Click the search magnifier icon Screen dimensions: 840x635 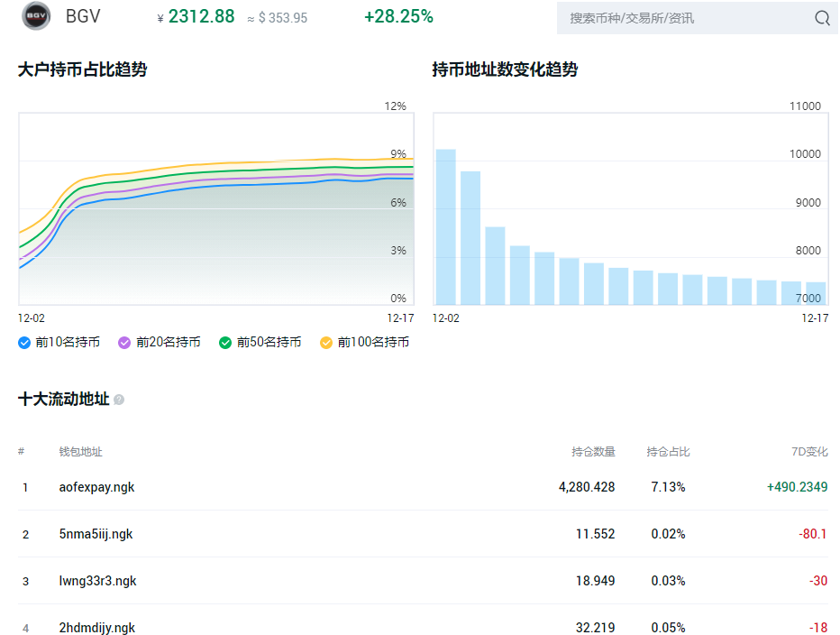coord(822,18)
